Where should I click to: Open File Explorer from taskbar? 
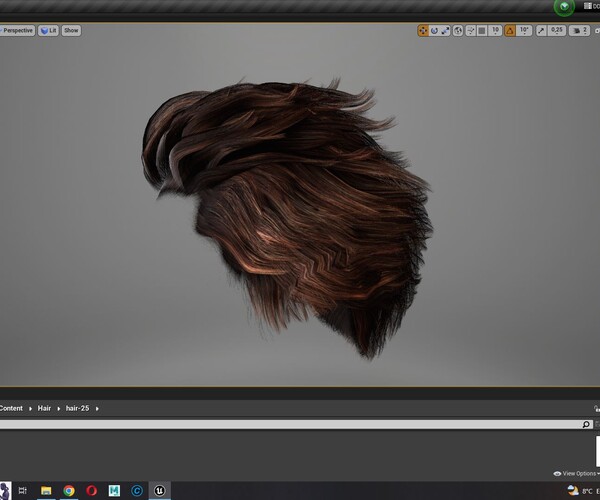click(x=46, y=490)
